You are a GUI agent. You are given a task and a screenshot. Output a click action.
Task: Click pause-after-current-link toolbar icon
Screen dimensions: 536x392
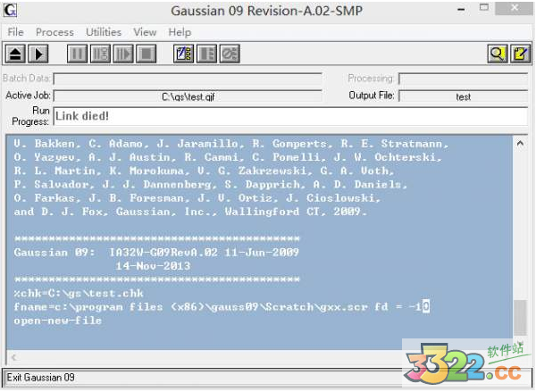(x=100, y=54)
